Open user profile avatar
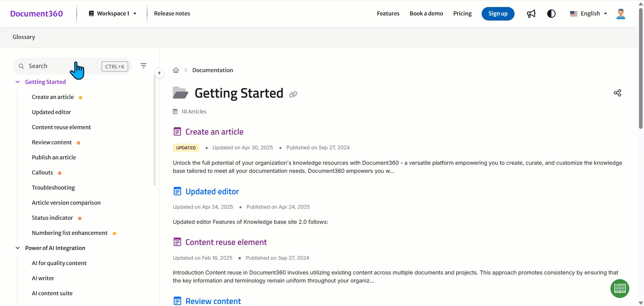 click(x=621, y=14)
